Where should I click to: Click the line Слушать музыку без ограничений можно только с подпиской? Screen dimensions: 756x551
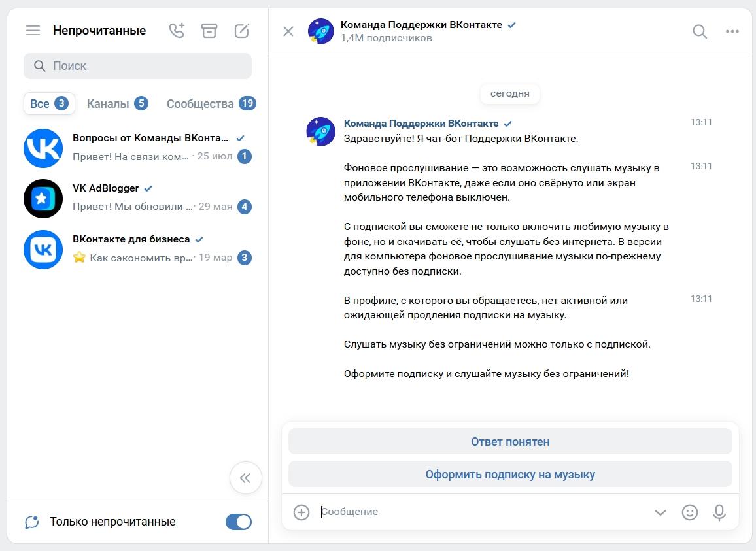[x=497, y=344]
